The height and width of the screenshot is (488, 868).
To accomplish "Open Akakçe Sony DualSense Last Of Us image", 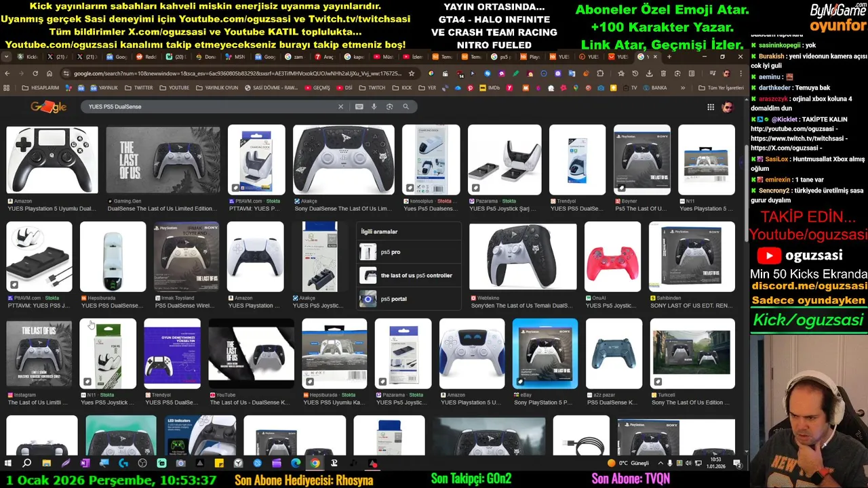I will (343, 159).
